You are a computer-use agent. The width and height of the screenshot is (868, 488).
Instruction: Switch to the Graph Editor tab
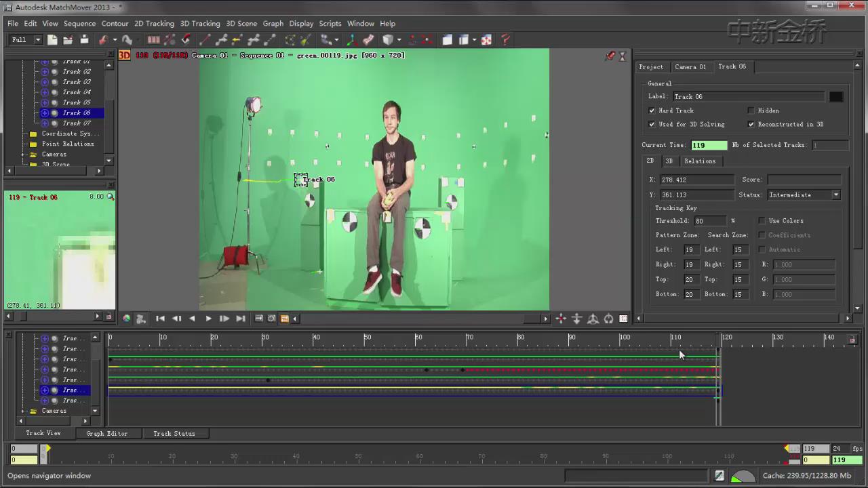pyautogui.click(x=106, y=434)
